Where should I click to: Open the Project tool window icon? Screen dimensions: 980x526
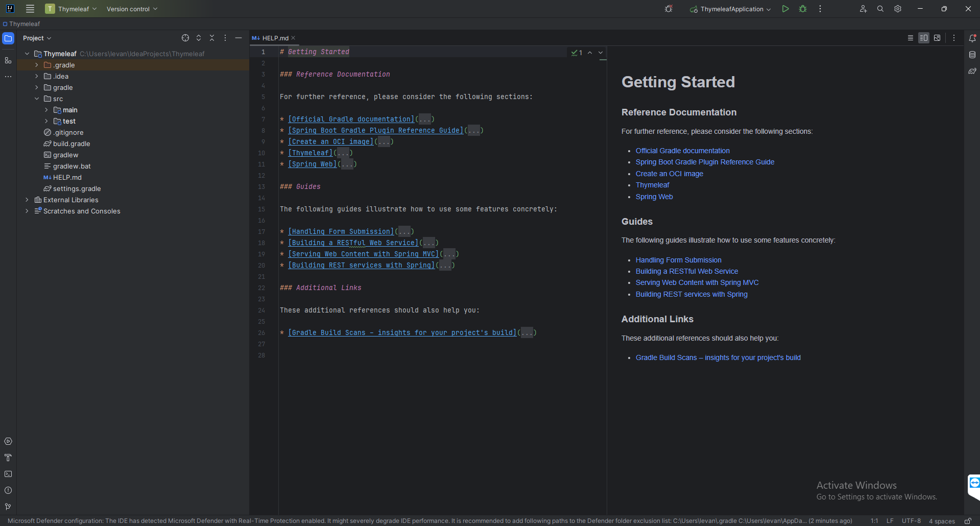point(8,38)
